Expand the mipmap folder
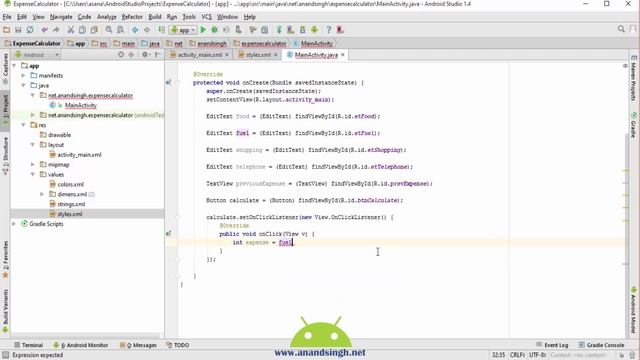640x360 pixels. click(x=33, y=164)
